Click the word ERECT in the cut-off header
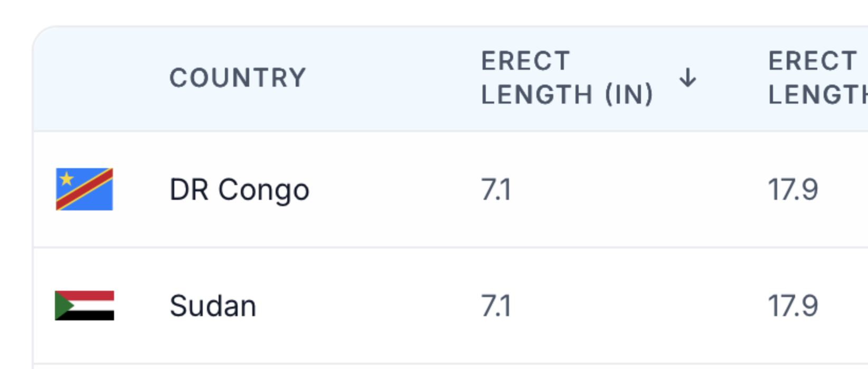This screenshot has width=868, height=369. pyautogui.click(x=813, y=61)
